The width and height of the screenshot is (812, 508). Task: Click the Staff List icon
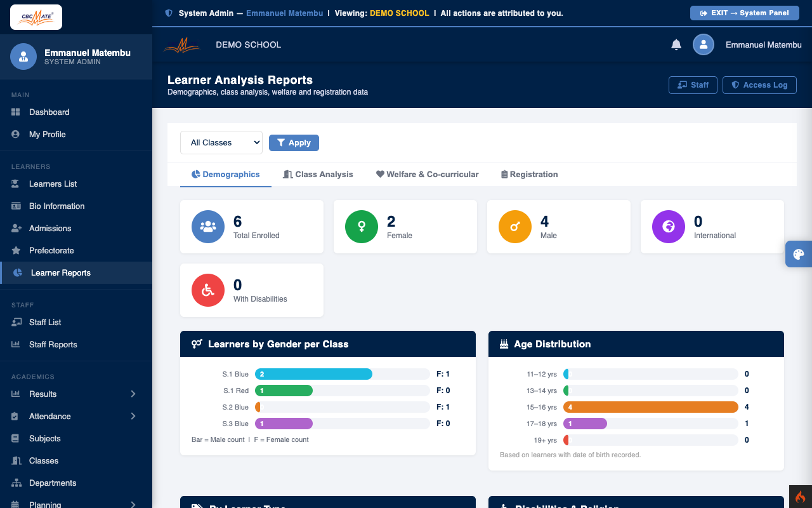tap(16, 322)
